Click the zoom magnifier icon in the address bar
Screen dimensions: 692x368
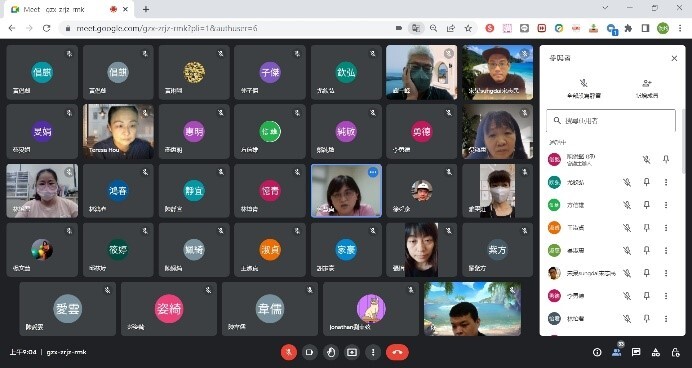[433, 28]
